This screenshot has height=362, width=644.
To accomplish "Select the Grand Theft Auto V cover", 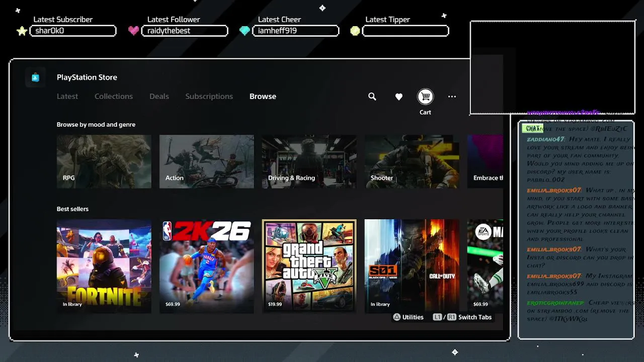I will 309,266.
